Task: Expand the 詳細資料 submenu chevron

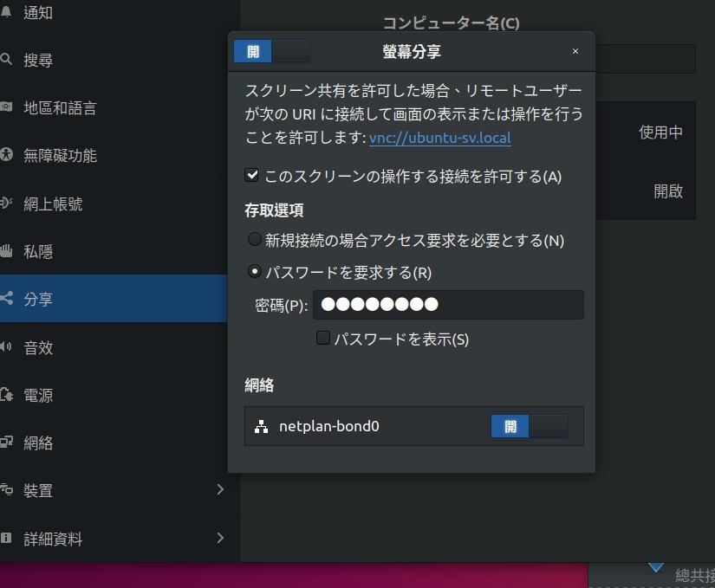Action: point(221,538)
